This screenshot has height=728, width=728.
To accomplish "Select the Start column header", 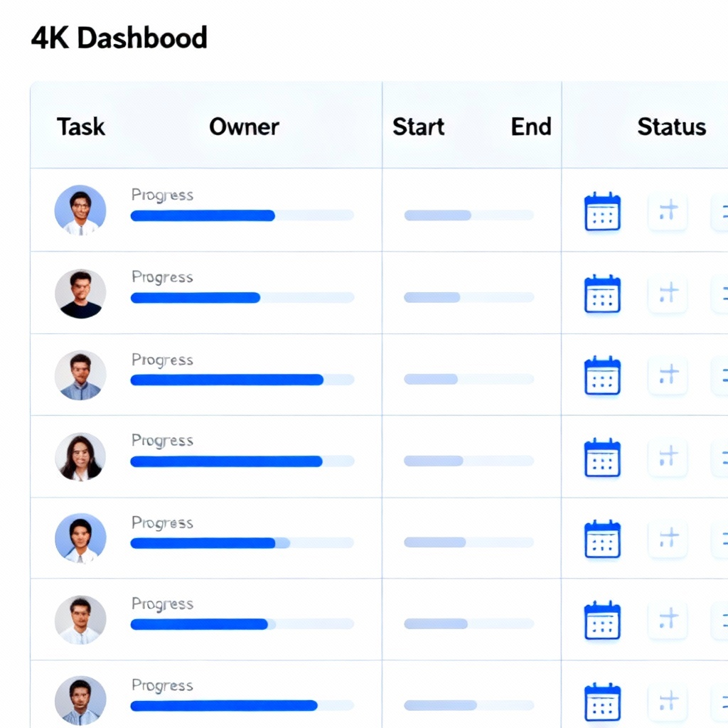I will [419, 127].
